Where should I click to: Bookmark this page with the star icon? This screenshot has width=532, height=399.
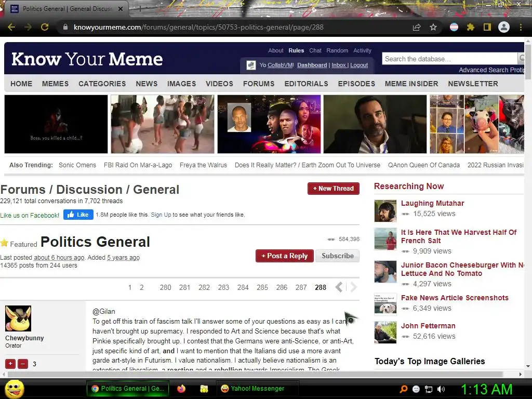pyautogui.click(x=433, y=27)
